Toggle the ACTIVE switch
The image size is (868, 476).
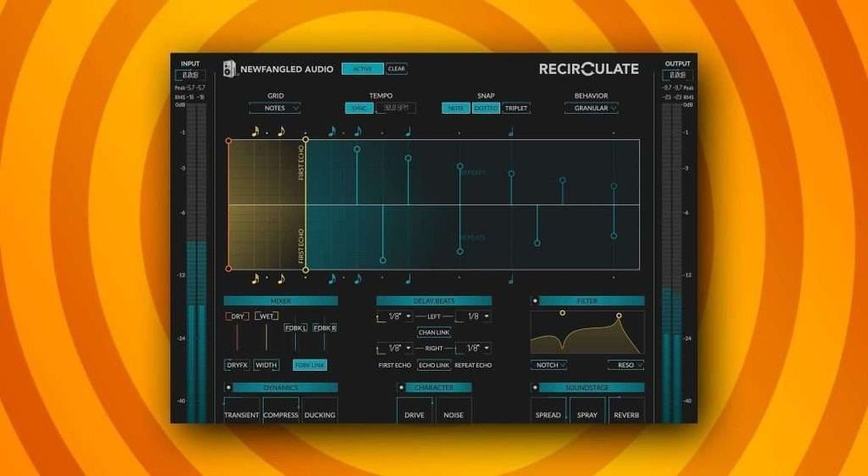363,69
